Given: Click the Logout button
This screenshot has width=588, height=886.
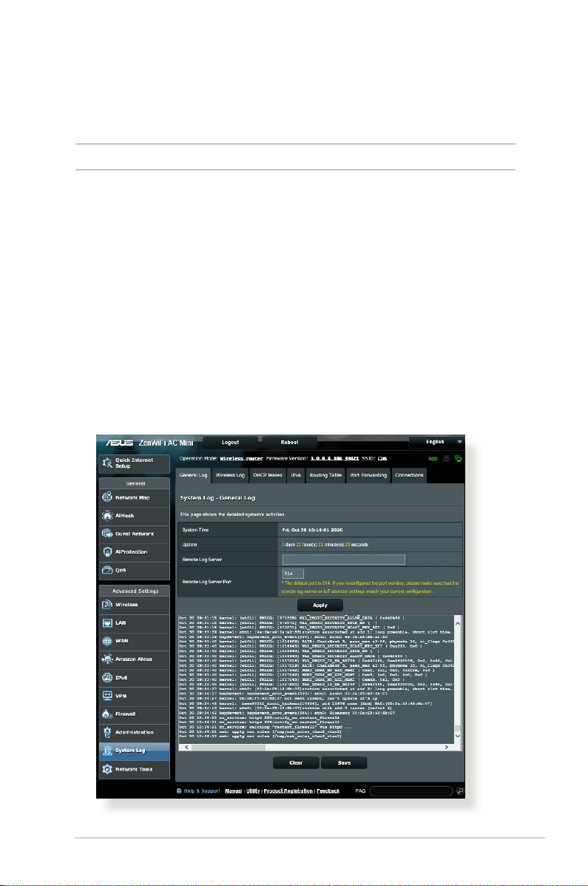Looking at the screenshot, I should 231,443.
